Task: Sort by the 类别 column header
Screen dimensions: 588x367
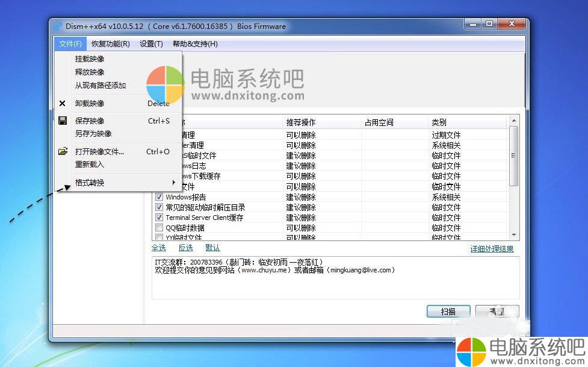Action: click(467, 122)
